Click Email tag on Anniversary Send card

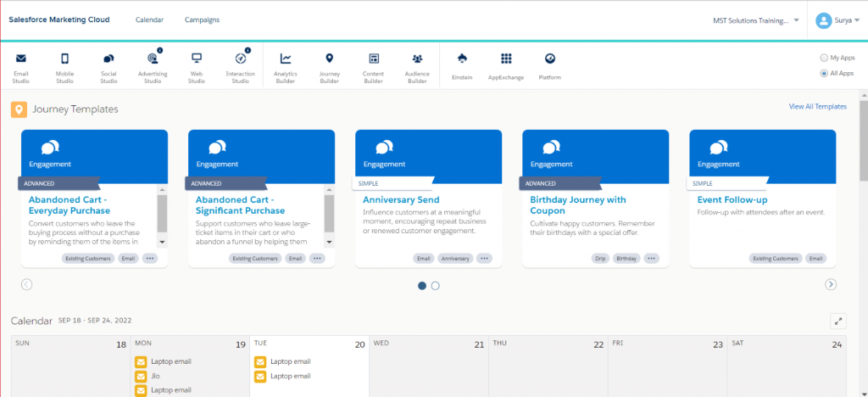424,258
